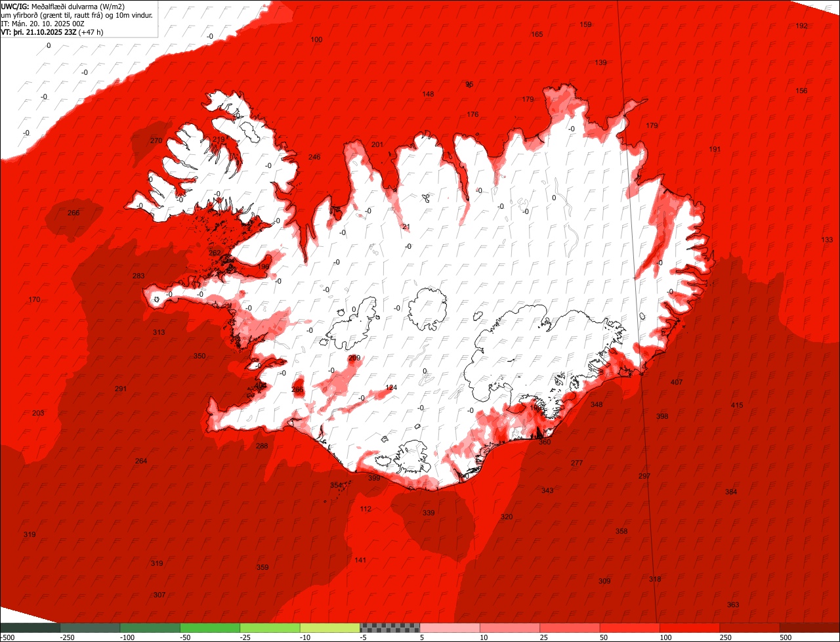Click the legend segment between -500 and -250
The image size is (840, 642).
(x=30, y=628)
